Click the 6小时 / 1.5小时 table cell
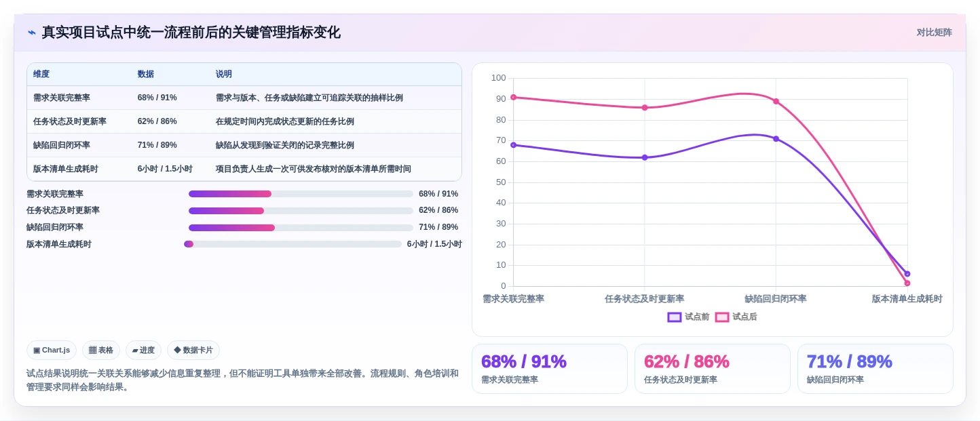 point(165,169)
